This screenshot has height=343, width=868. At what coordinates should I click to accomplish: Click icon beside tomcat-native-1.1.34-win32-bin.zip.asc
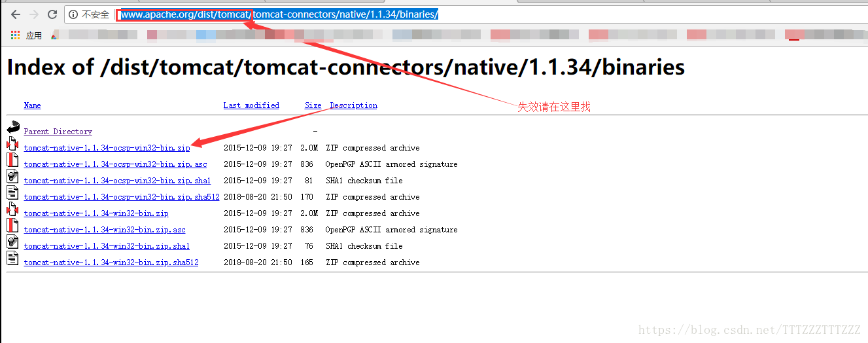pyautogui.click(x=12, y=226)
